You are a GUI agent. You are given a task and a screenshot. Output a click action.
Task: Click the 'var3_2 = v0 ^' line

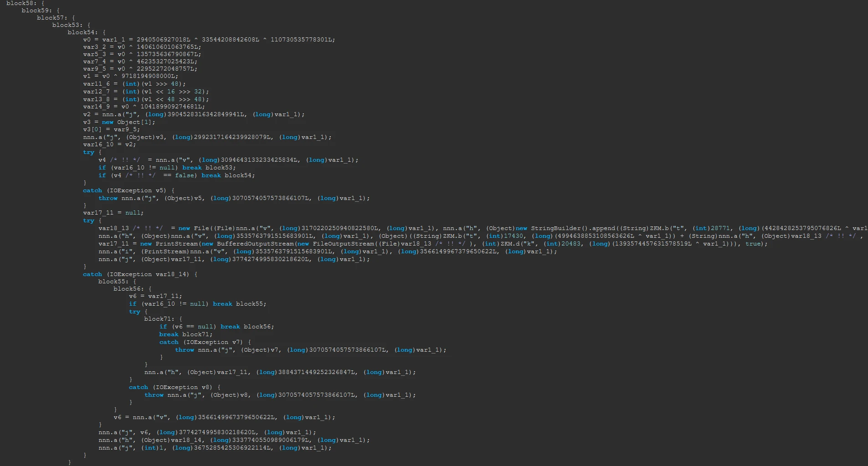(x=142, y=47)
